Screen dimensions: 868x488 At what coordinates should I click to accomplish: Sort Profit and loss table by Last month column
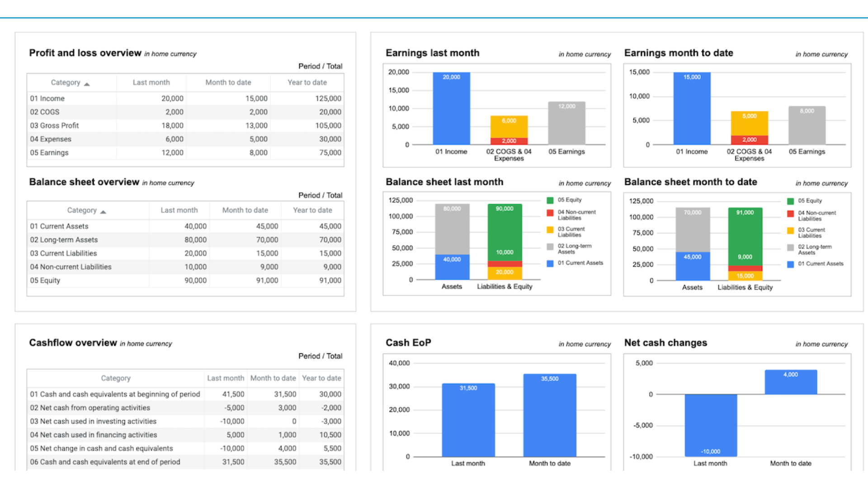151,82
